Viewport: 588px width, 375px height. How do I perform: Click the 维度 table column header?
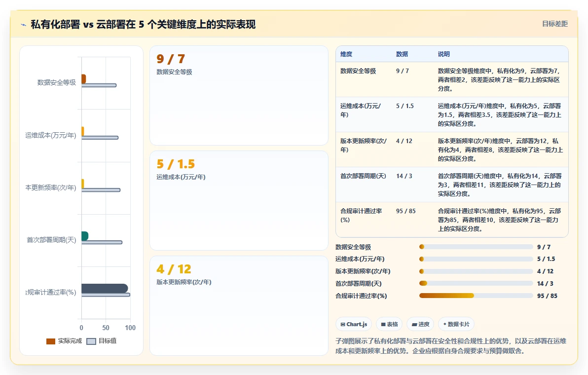346,54
